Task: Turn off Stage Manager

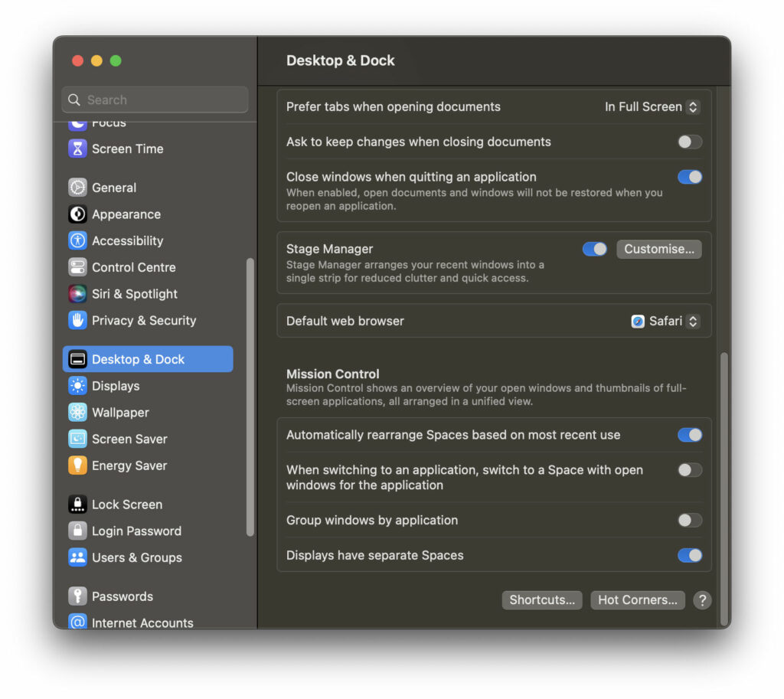Action: (x=595, y=249)
